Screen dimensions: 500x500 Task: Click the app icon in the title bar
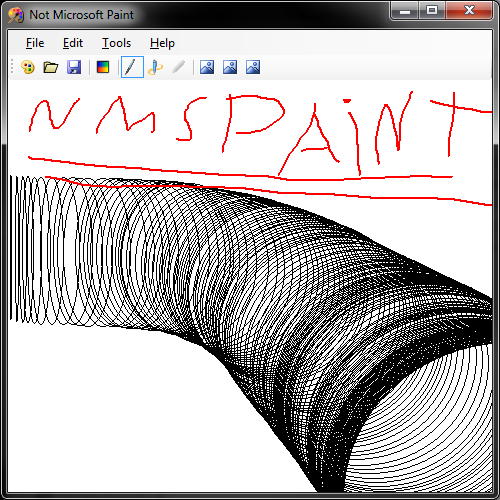(x=16, y=15)
